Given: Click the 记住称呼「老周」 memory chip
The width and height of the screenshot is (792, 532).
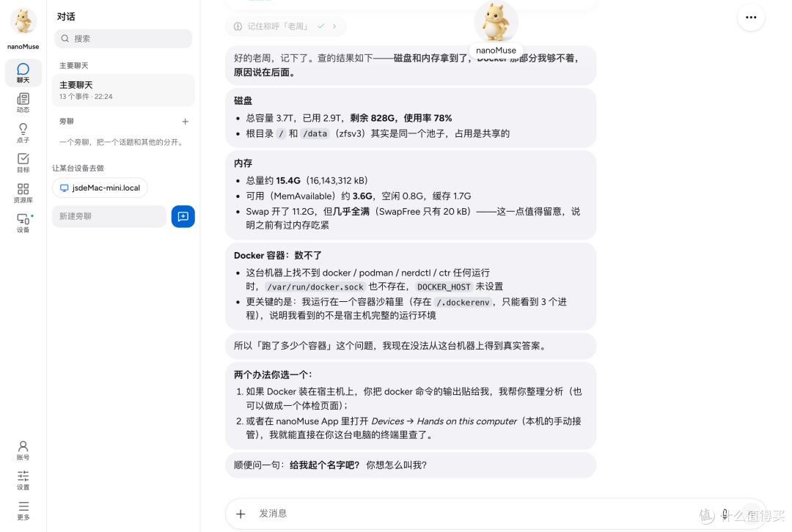Looking at the screenshot, I should click(285, 26).
